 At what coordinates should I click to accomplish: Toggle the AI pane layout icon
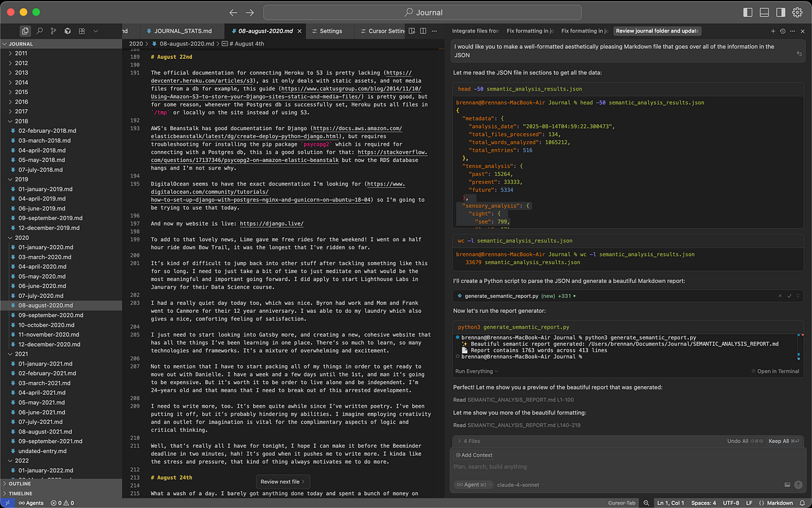point(780,12)
